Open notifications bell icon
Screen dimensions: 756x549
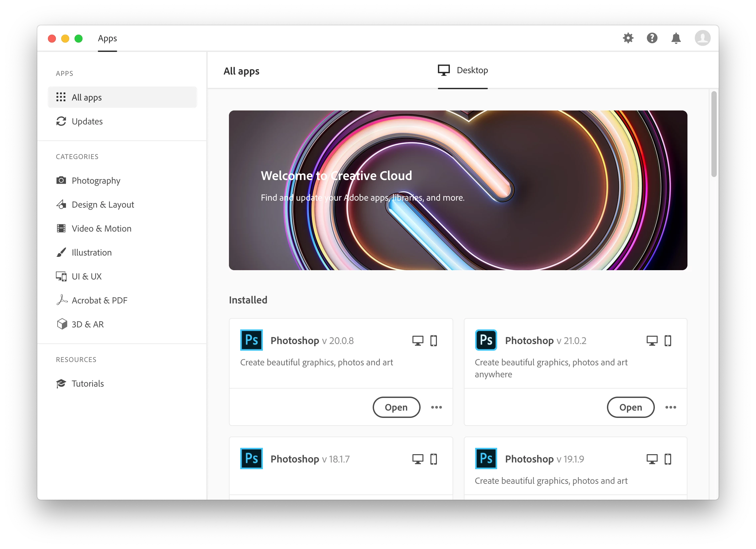click(676, 38)
